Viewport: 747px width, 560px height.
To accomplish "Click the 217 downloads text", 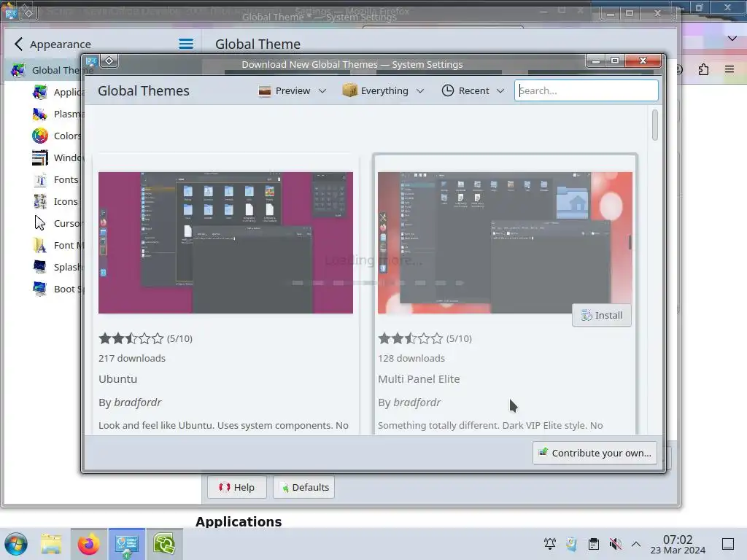I will click(132, 358).
